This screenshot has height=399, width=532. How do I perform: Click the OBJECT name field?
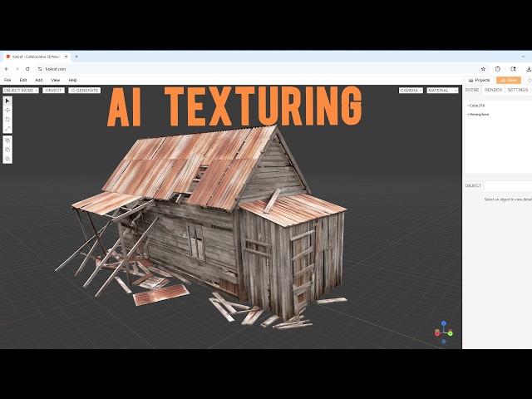508,186
